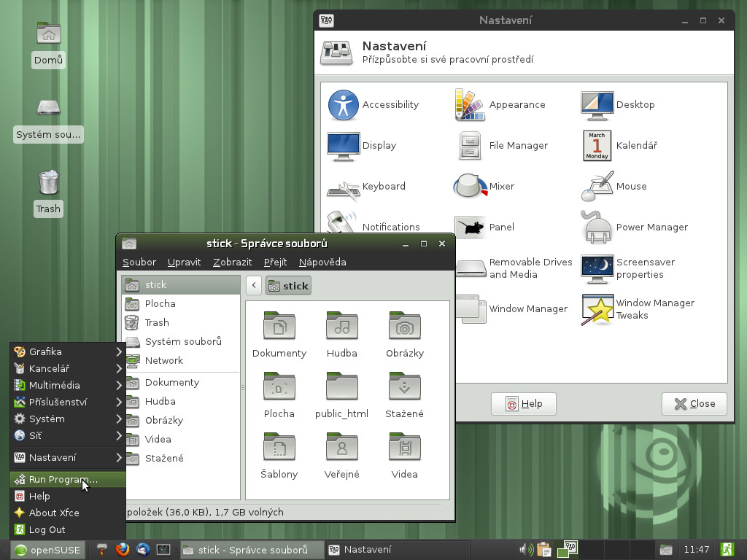Viewport: 747px width, 560px height.
Task: Open Trash icon on the desktop
Action: pos(48,183)
